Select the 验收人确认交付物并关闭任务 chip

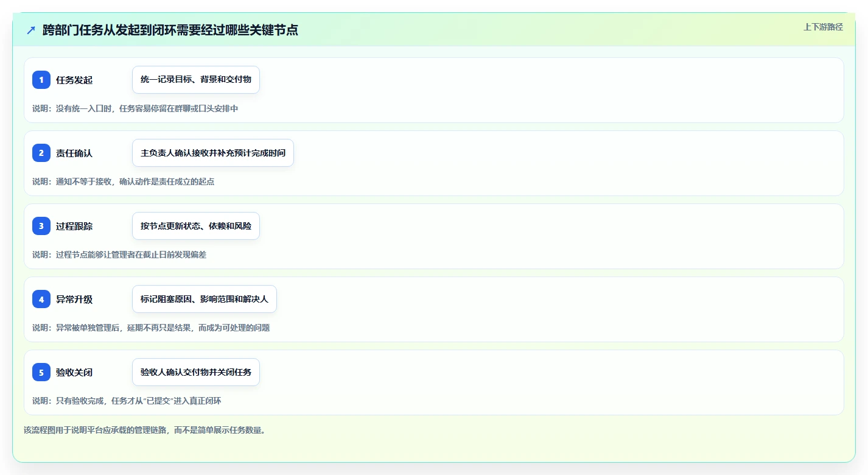196,372
